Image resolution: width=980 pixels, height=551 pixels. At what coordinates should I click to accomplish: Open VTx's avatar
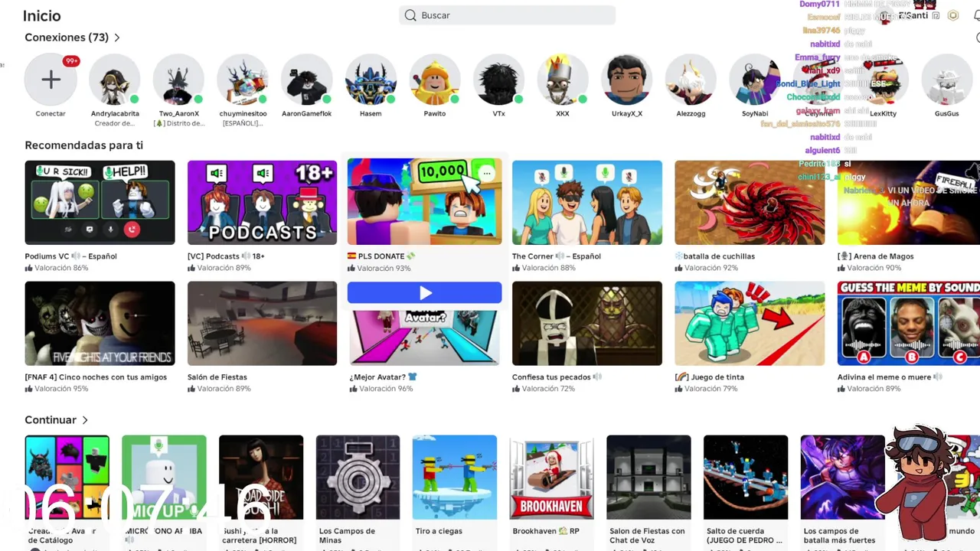click(498, 79)
